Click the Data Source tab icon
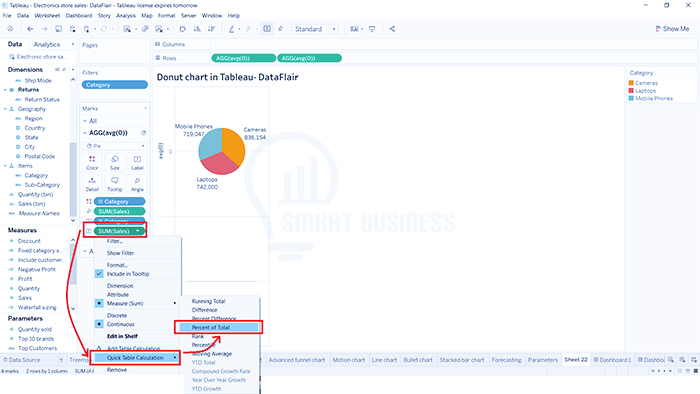The width and height of the screenshot is (700, 394). tap(5, 360)
